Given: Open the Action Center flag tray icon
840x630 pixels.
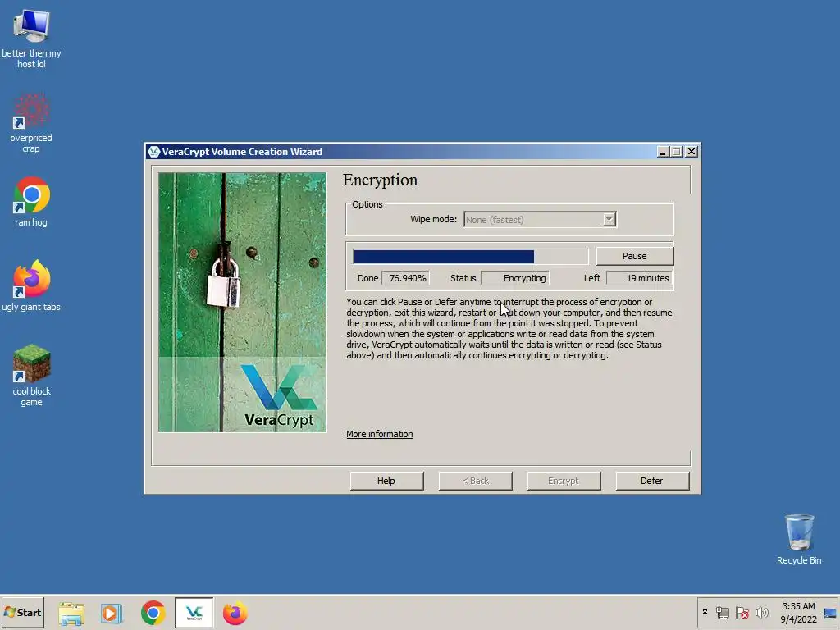Looking at the screenshot, I should 742,612.
